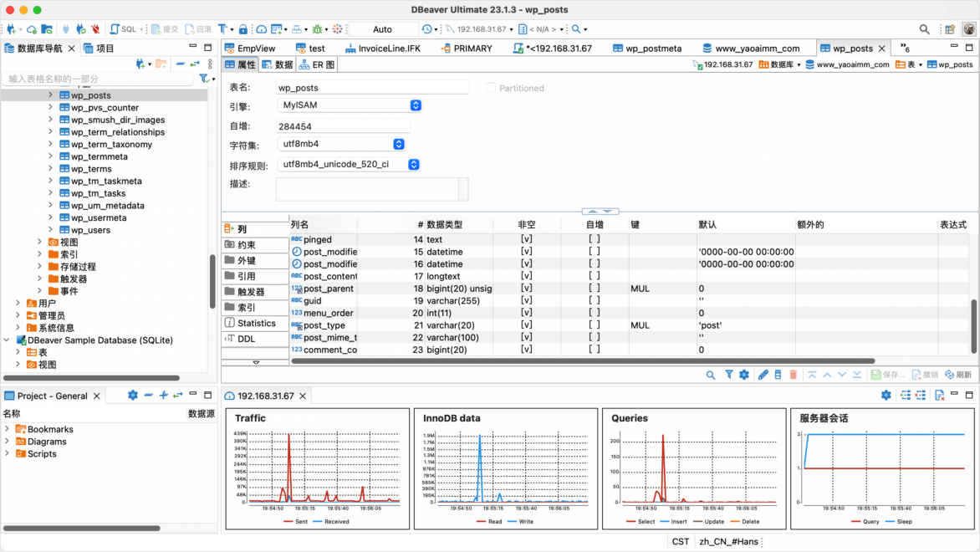
Task: Toggle auto-increment checkbox for post_parent row
Action: point(595,289)
